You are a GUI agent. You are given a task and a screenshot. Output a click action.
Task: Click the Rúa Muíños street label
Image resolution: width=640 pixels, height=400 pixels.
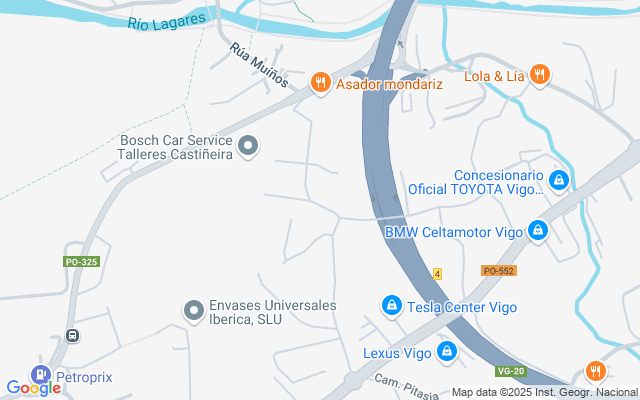[x=259, y=65]
